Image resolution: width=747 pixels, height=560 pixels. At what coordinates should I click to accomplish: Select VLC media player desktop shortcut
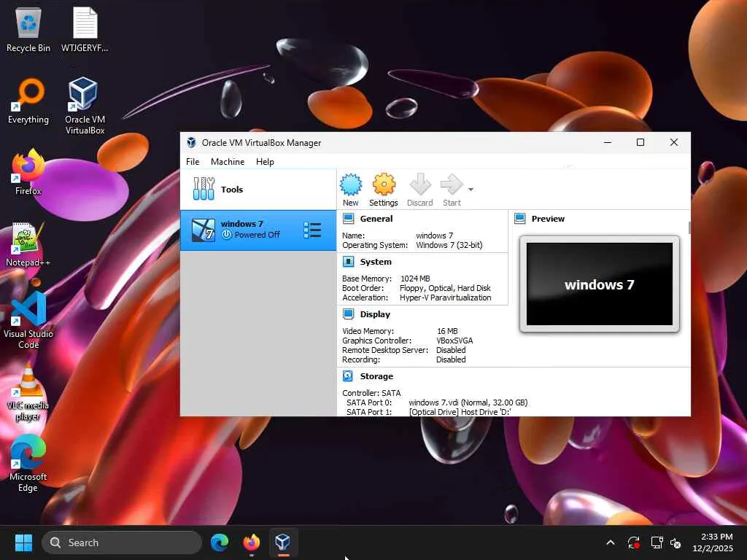28,392
